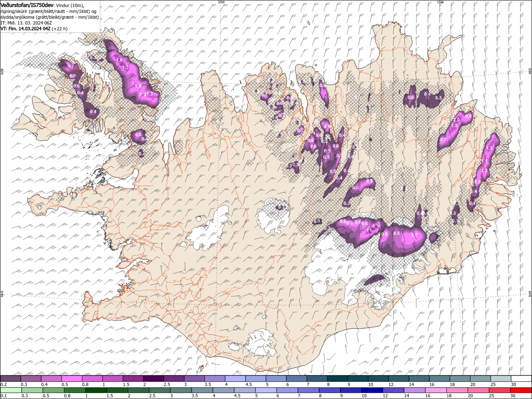Select the gray-green 3 swatch in bottom legend row
This screenshot has height=399, width=532.
point(181,390)
